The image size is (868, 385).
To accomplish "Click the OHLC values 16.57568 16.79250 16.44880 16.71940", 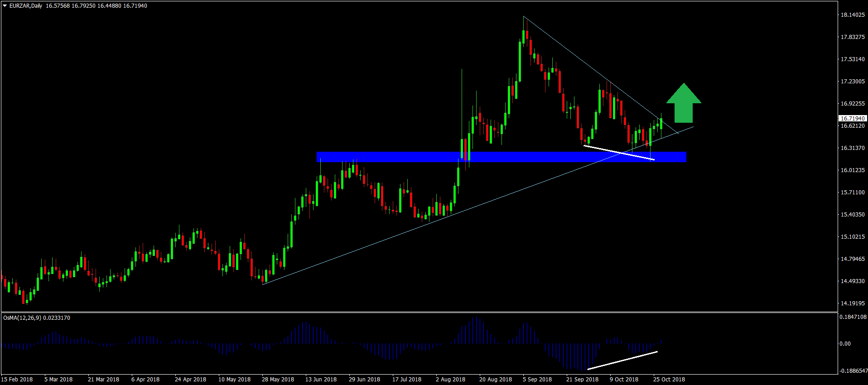I will point(96,6).
